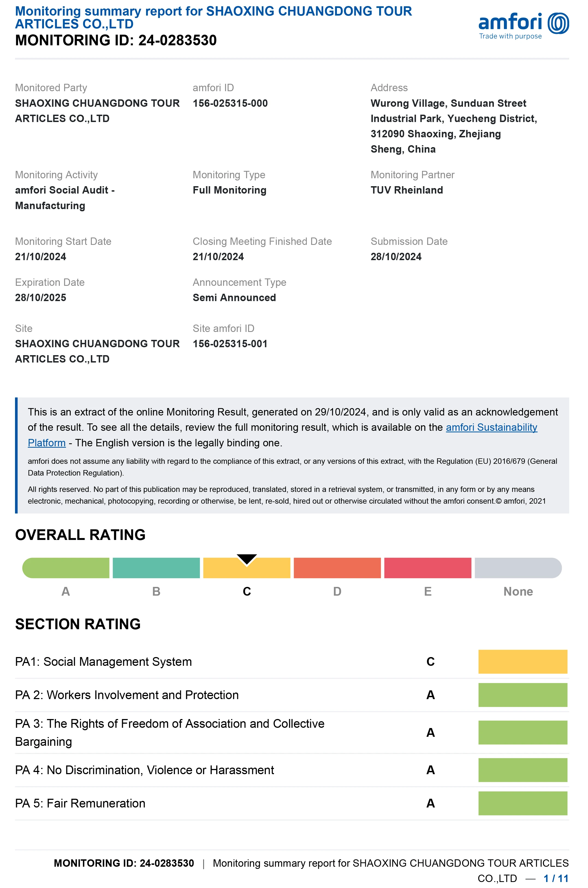Click the amfori logo icon
The height and width of the screenshot is (888, 588).
click(x=558, y=23)
